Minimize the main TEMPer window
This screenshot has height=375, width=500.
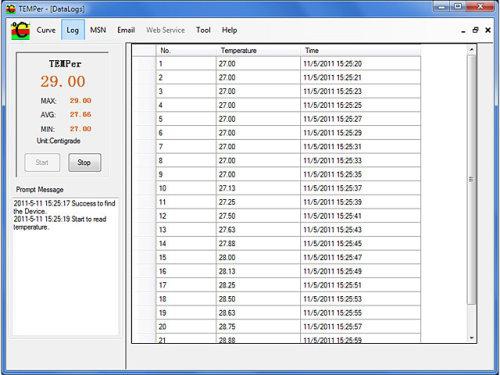point(441,7)
